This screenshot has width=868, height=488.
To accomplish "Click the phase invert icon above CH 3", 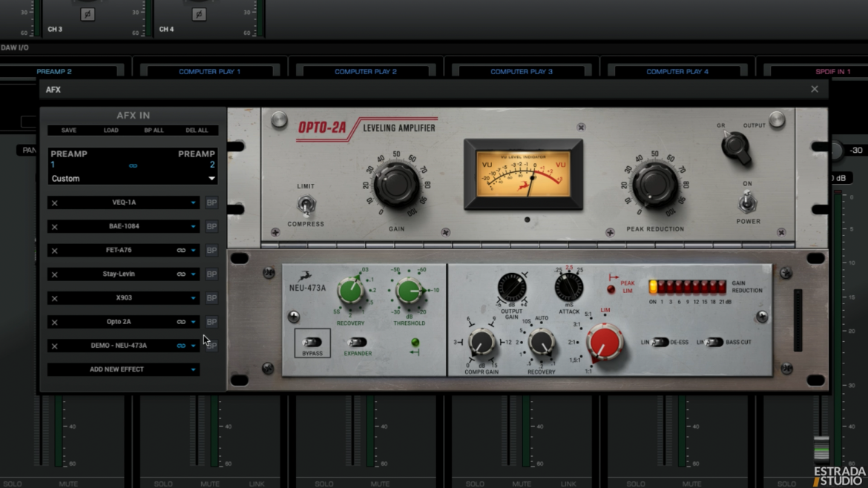I will coord(88,14).
